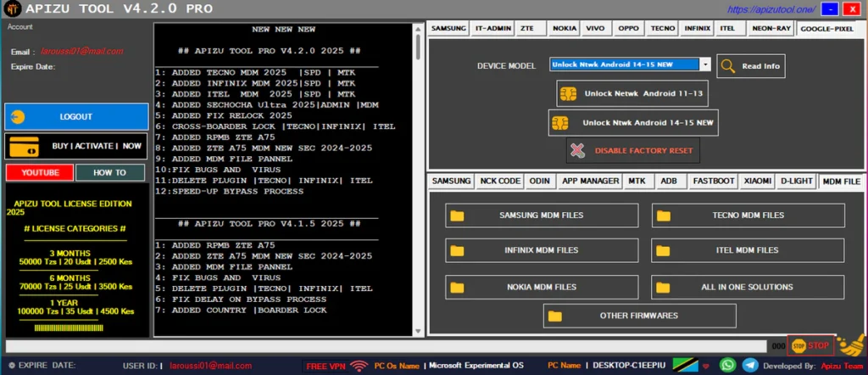This screenshot has height=375, width=868.
Task: Click the STOP sign button
Action: pyautogui.click(x=810, y=345)
